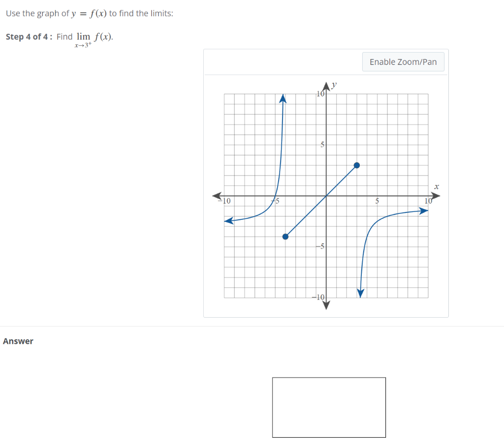
Task: Click the leftward arrow on the lower-left curve
Action: click(227, 220)
